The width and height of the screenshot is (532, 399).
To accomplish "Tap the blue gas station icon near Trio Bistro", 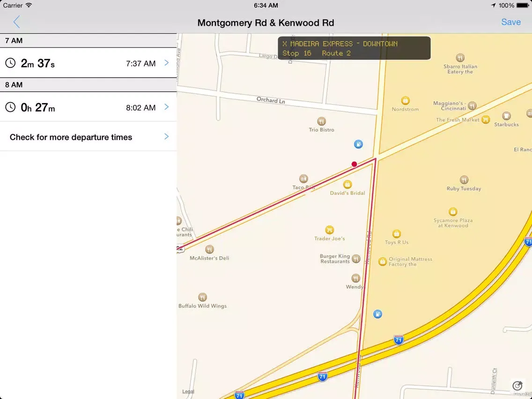I will (358, 144).
